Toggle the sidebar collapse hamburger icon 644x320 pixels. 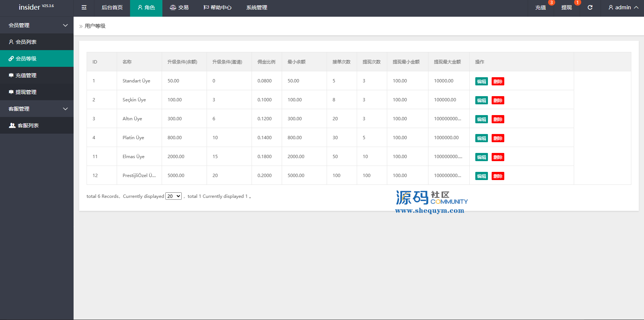pos(84,7)
